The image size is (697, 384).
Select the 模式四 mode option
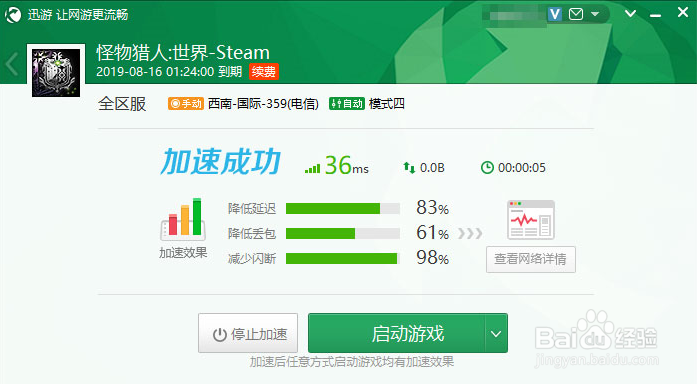pos(386,104)
